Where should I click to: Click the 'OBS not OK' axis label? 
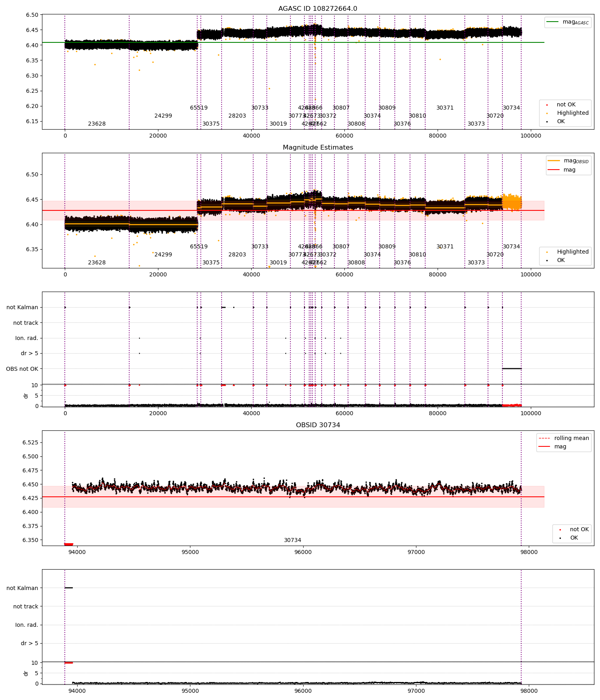[22, 369]
